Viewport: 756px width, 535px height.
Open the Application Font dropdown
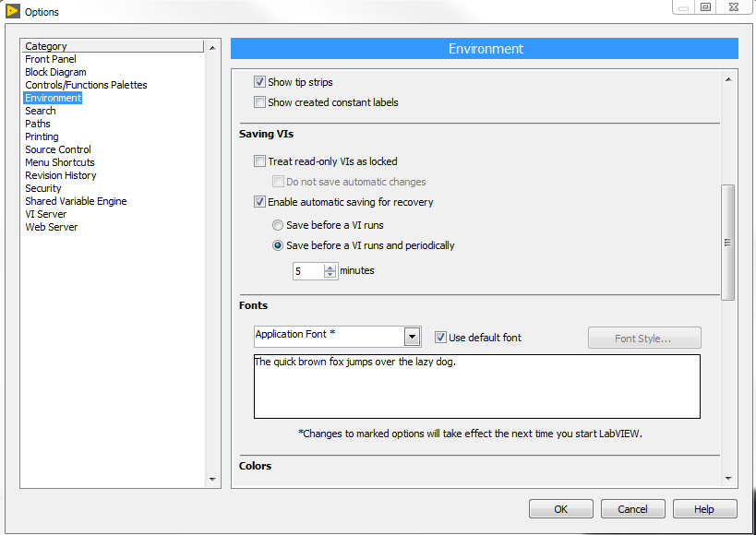tap(413, 337)
